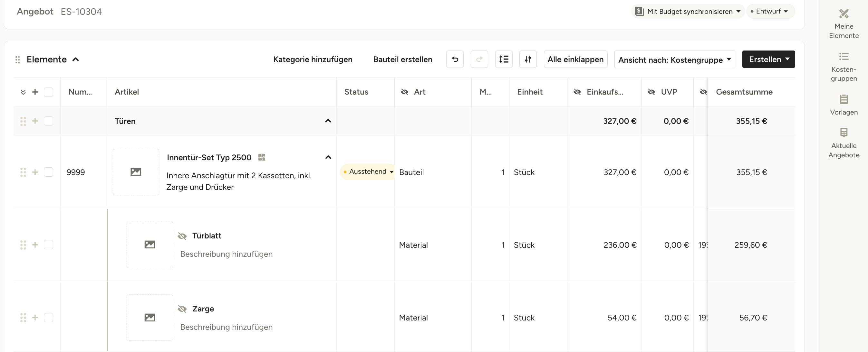Click the expand-all double chevron in header

point(23,92)
